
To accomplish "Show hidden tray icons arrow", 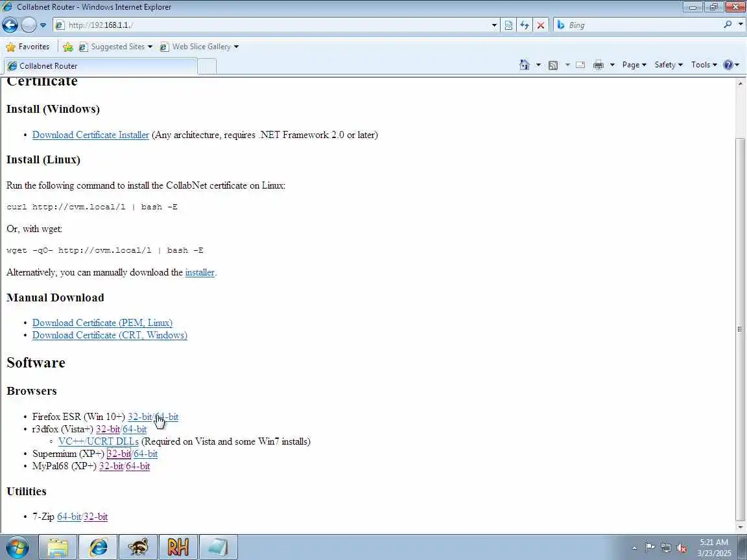I will coord(634,548).
